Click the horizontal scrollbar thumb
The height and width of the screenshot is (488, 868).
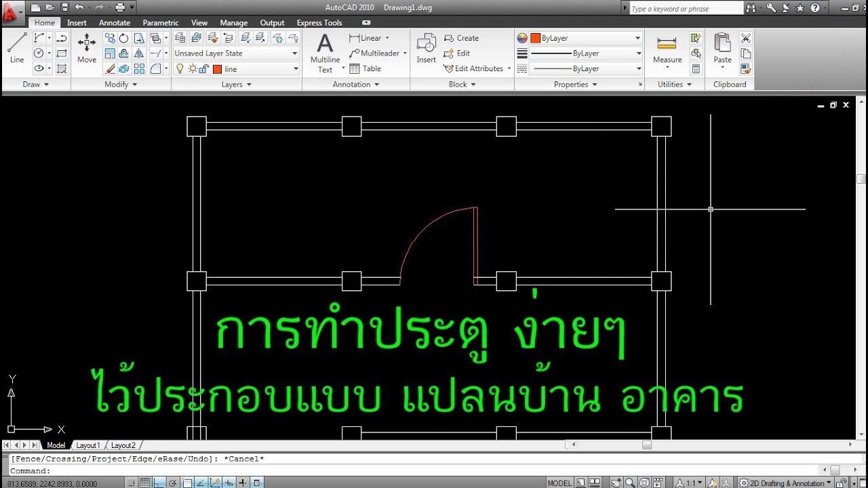(647, 445)
